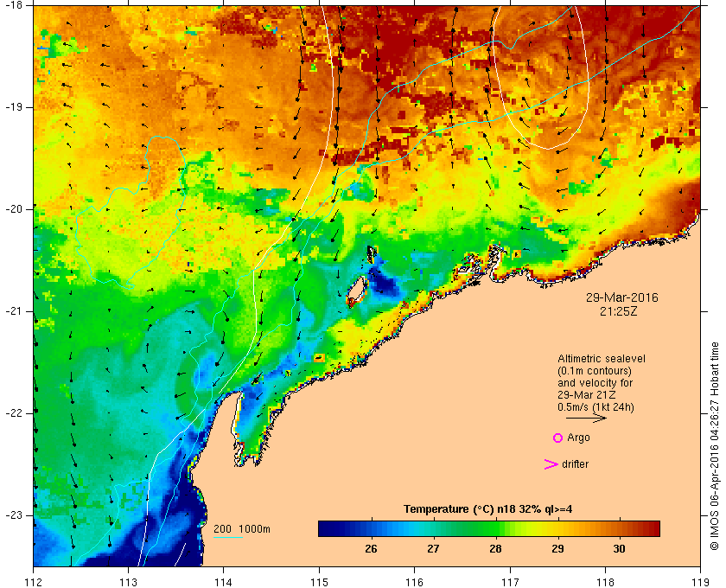Click the '(0.1m contours)' legend line
Screen dimensions: 726x588
[594, 371]
